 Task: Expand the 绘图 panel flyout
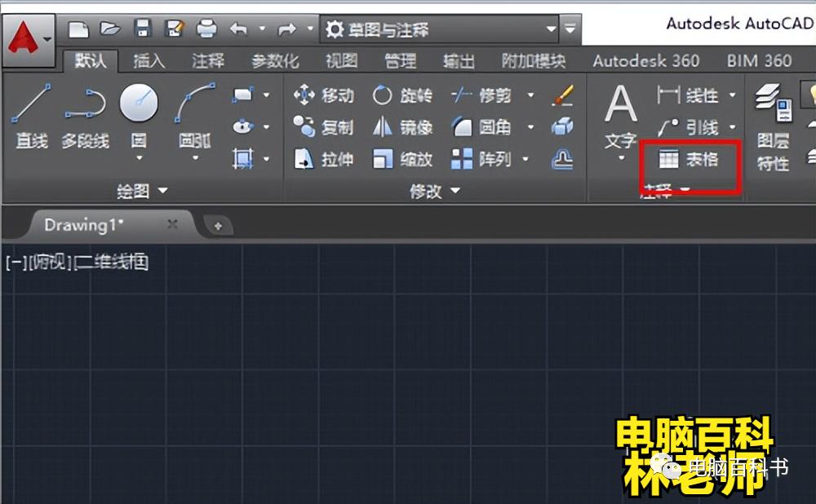(163, 191)
